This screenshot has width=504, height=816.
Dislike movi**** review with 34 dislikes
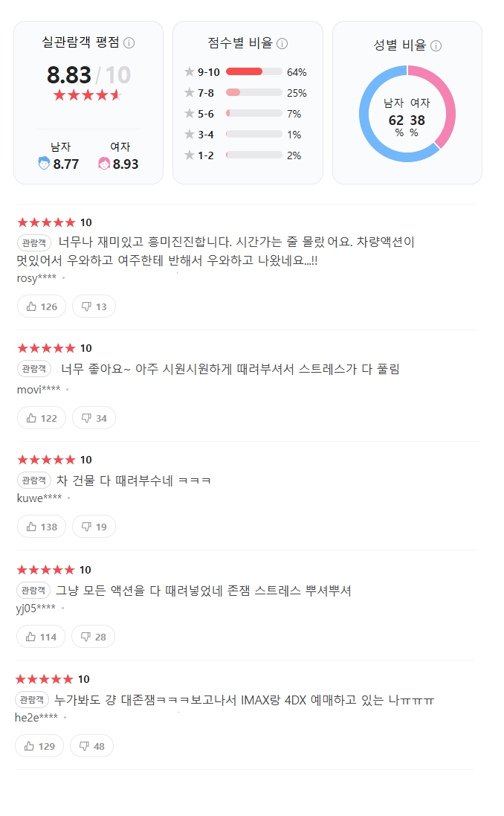(x=94, y=418)
